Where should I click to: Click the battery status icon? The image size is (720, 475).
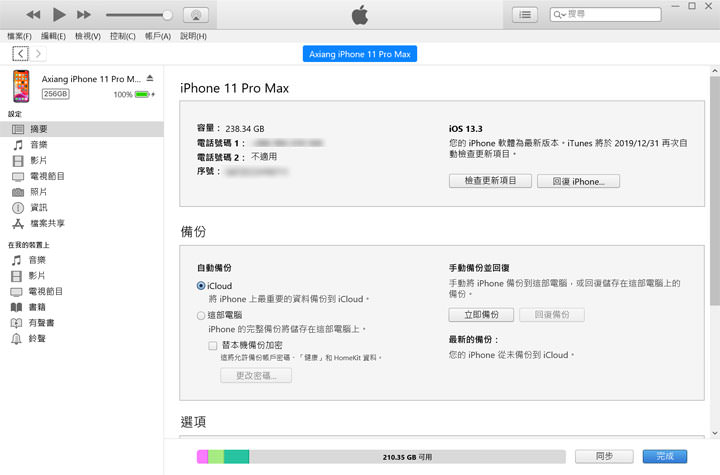point(142,95)
